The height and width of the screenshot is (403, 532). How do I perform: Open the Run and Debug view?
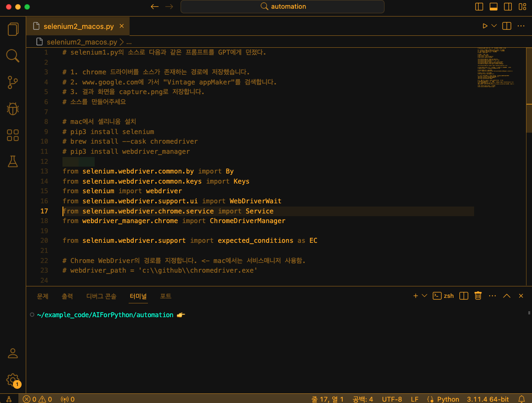click(x=13, y=109)
